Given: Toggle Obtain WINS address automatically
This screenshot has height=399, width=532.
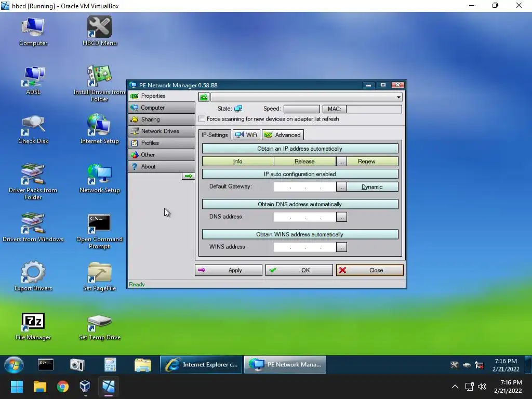Looking at the screenshot, I should click(x=300, y=234).
